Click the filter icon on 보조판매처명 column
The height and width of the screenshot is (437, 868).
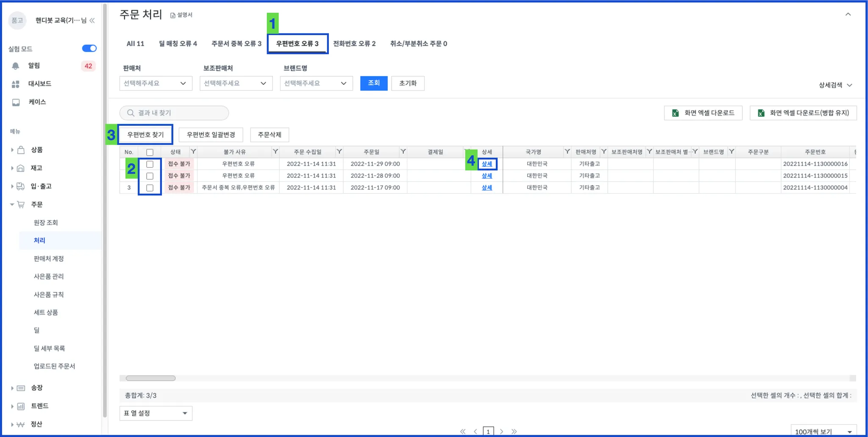649,152
